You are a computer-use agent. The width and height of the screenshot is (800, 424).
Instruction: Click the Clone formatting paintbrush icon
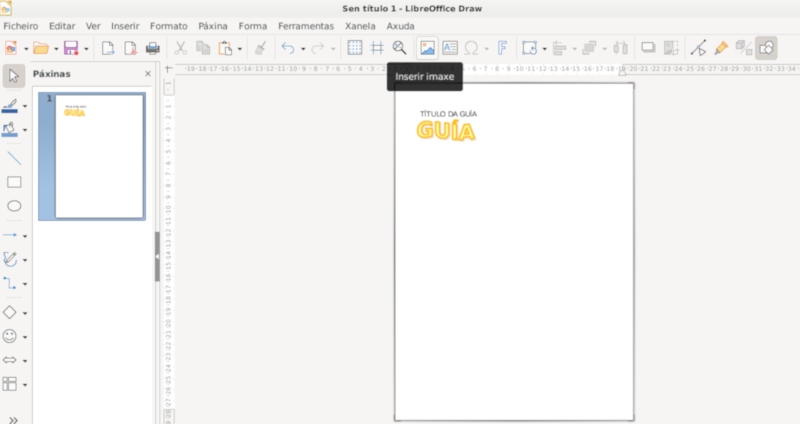coord(260,47)
